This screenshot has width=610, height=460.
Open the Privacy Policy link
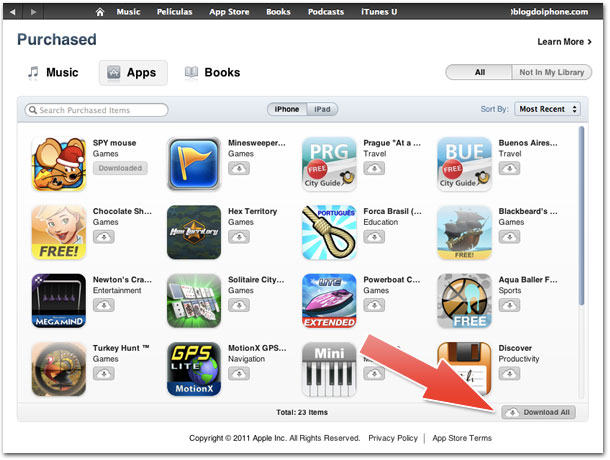pyautogui.click(x=393, y=438)
